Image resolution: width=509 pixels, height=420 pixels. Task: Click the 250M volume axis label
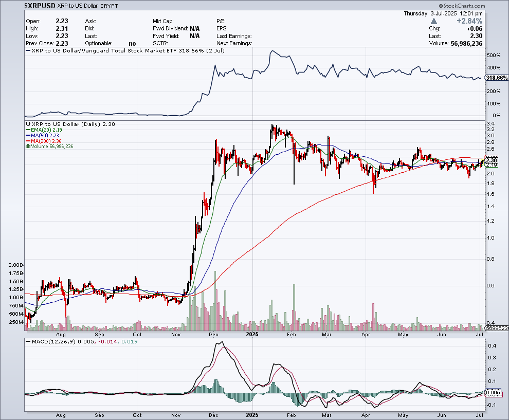[16, 322]
